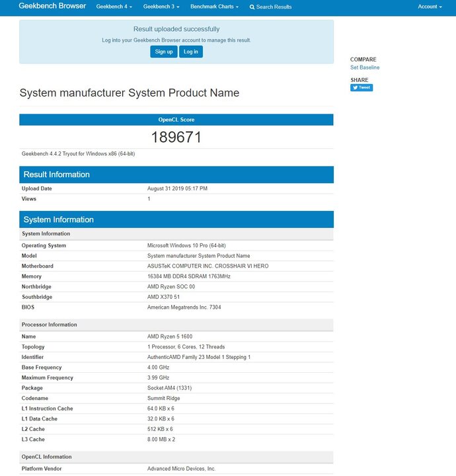Select the Geekbench 4.4.2 Tryout version text
This screenshot has height=476, width=456.
[78, 154]
